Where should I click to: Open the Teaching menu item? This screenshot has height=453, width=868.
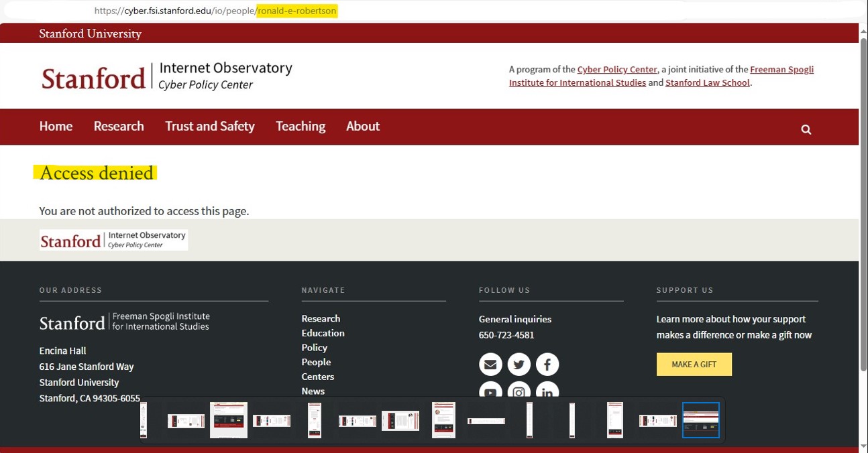pyautogui.click(x=301, y=126)
